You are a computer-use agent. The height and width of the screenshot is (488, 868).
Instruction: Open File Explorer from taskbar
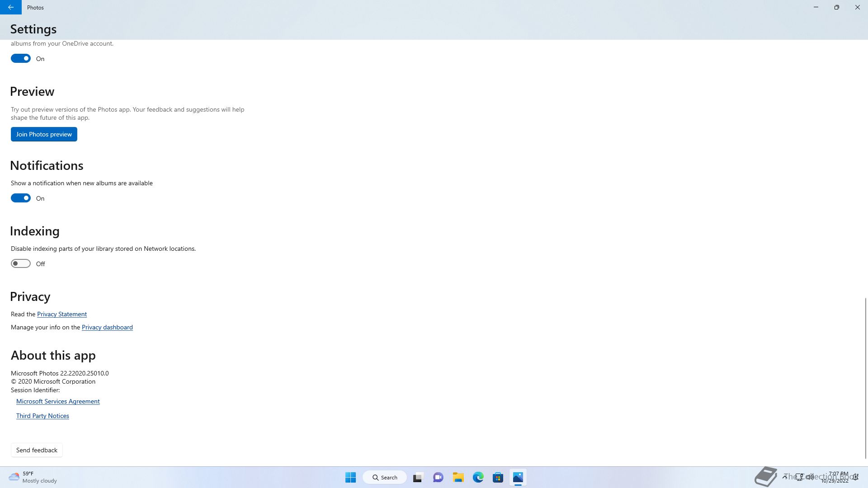point(458,477)
